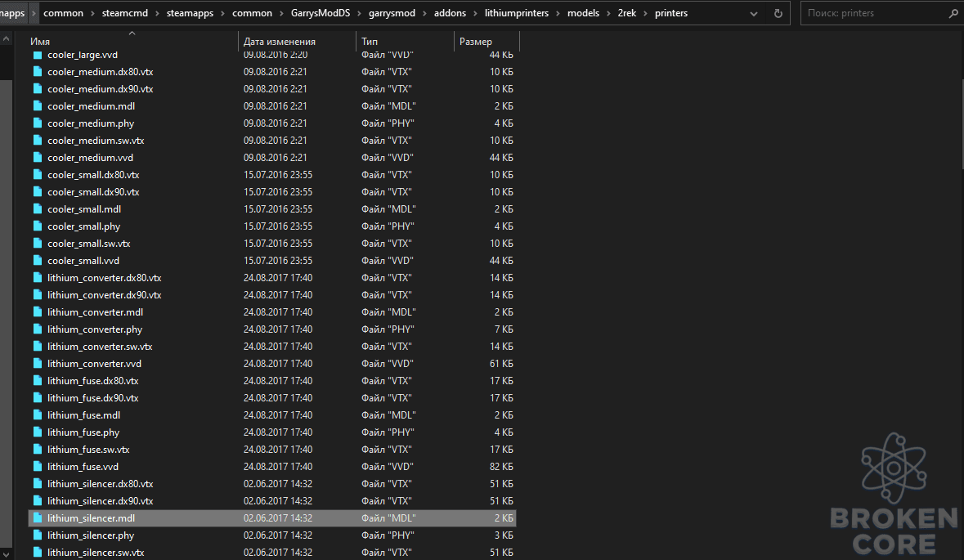Jump to the steamcmd breadcrumb folder
The image size is (964, 560).
point(125,13)
